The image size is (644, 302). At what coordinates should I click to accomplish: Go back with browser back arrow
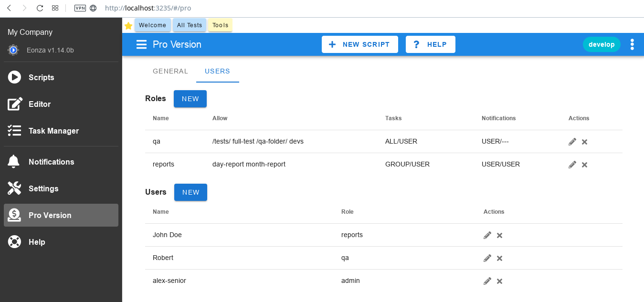(9, 8)
